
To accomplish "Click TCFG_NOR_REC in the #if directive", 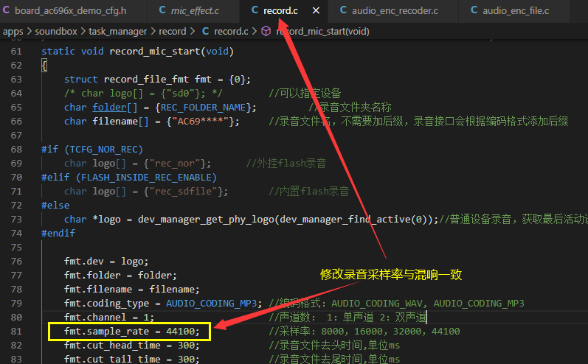I will click(x=103, y=150).
